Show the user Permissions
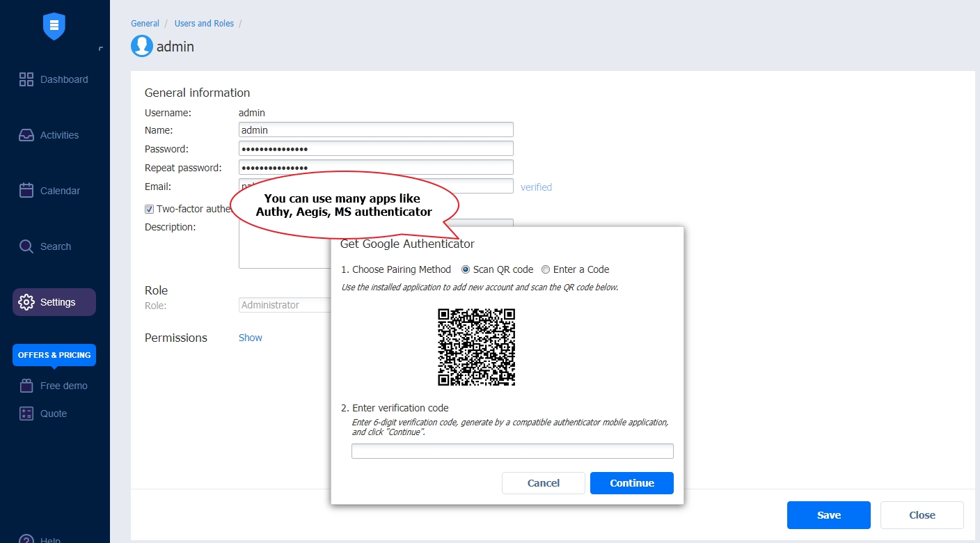This screenshot has width=980, height=543. pyautogui.click(x=250, y=338)
